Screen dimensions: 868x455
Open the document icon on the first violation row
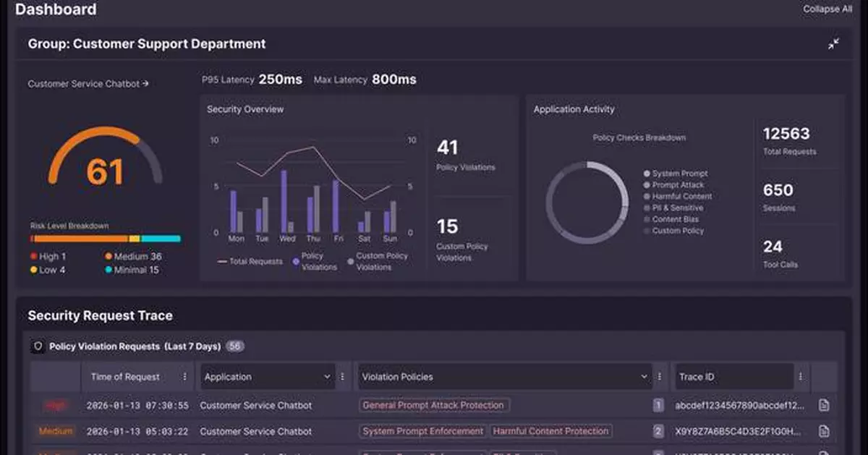point(824,405)
